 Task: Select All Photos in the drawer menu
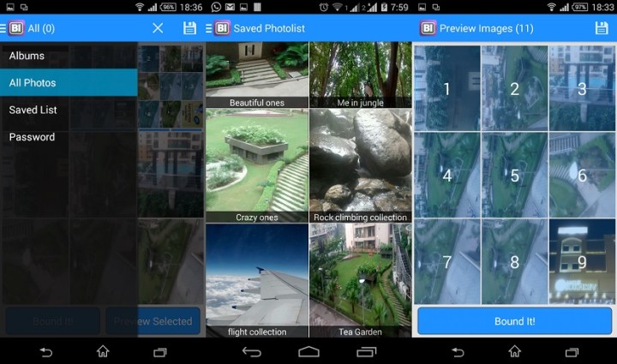69,83
